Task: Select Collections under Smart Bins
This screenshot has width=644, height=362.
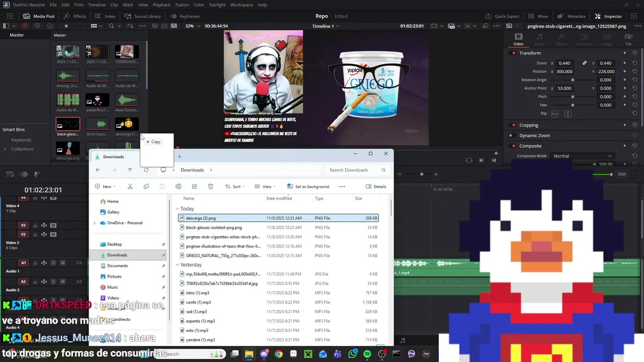Action: 22,149
